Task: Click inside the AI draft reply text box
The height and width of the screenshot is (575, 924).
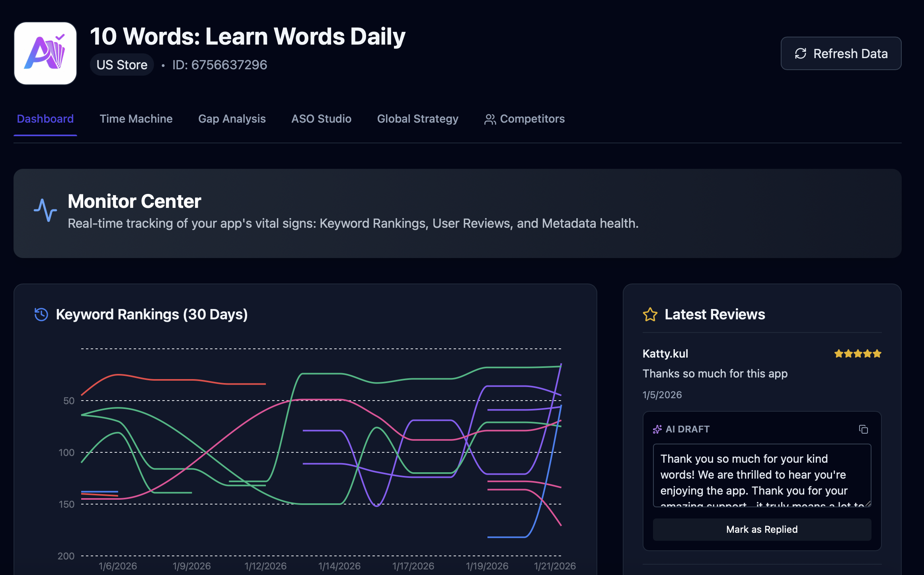Action: [x=762, y=475]
